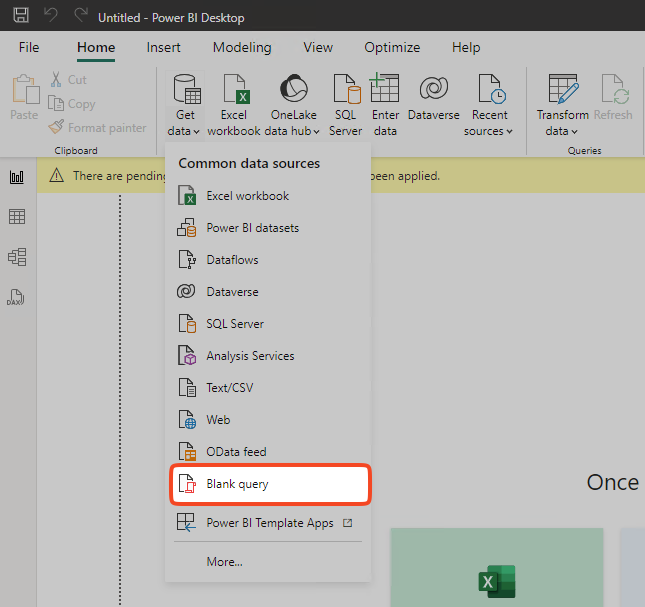Image resolution: width=645 pixels, height=607 pixels.
Task: Choose Dataverse in the dropdown list
Action: pos(268,292)
